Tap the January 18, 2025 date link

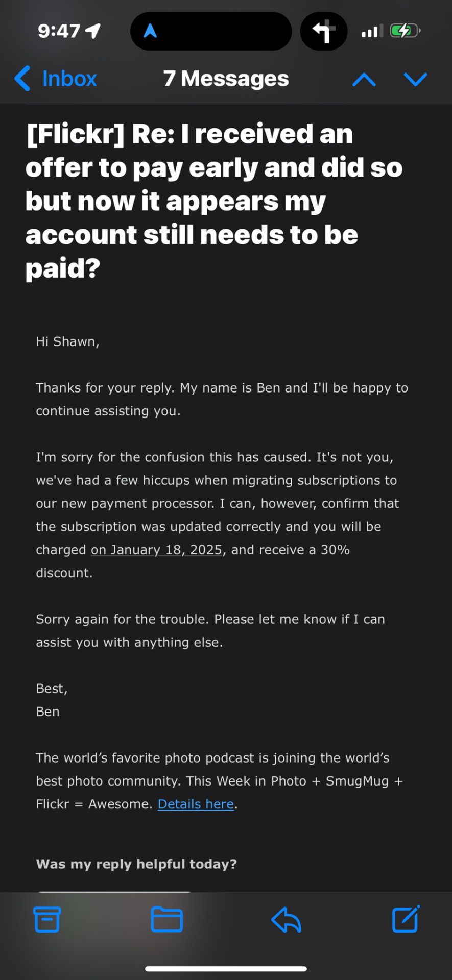tap(157, 550)
